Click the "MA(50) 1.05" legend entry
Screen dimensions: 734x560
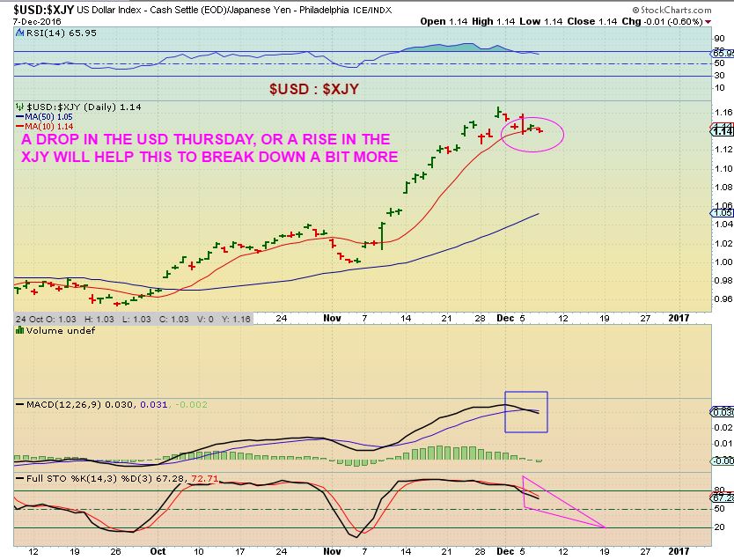(48, 116)
